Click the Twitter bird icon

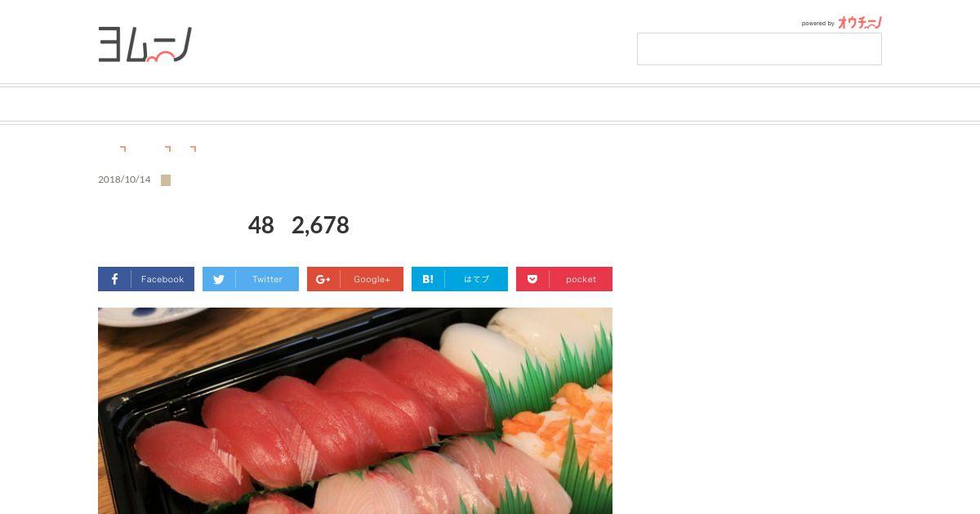pyautogui.click(x=219, y=279)
